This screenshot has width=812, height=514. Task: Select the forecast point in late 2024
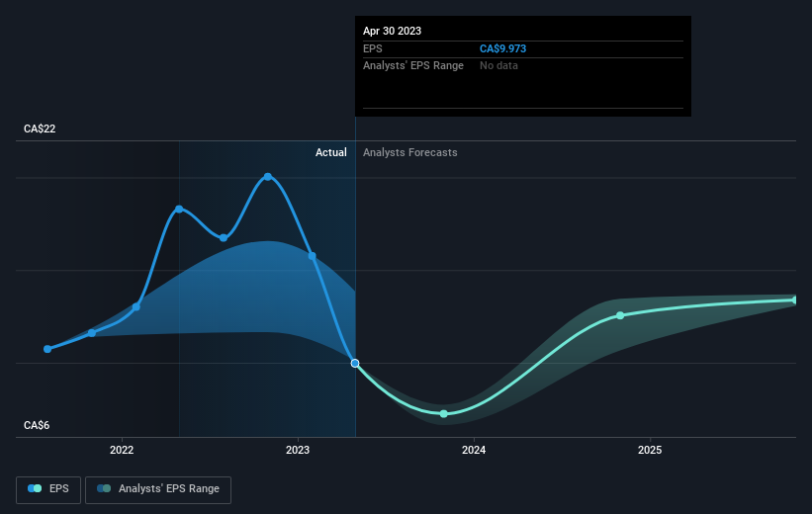pyautogui.click(x=620, y=315)
